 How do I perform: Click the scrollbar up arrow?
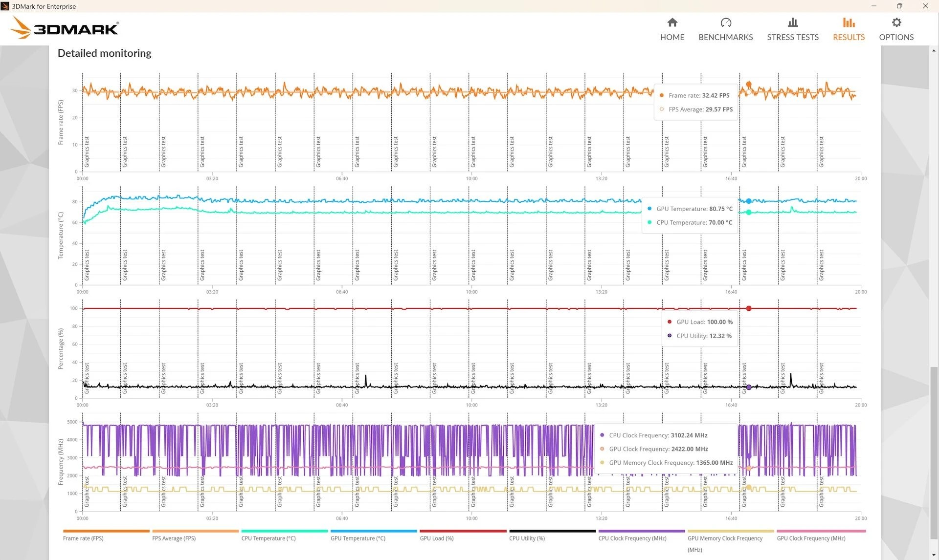click(934, 50)
